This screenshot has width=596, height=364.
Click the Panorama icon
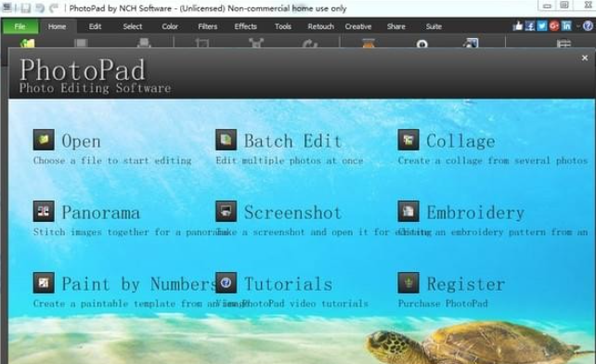point(44,211)
